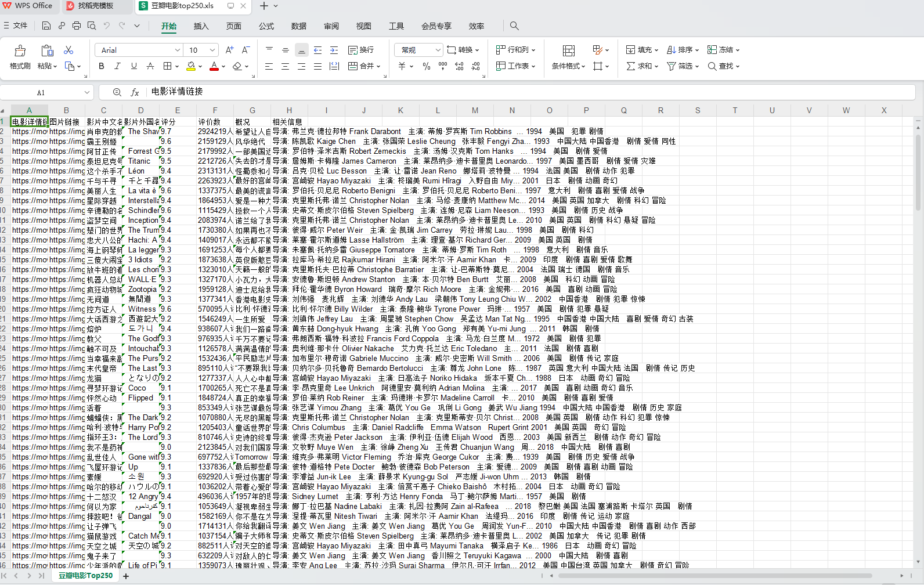Click the Sort (排序) button
This screenshot has width=924, height=585.
(x=683, y=50)
